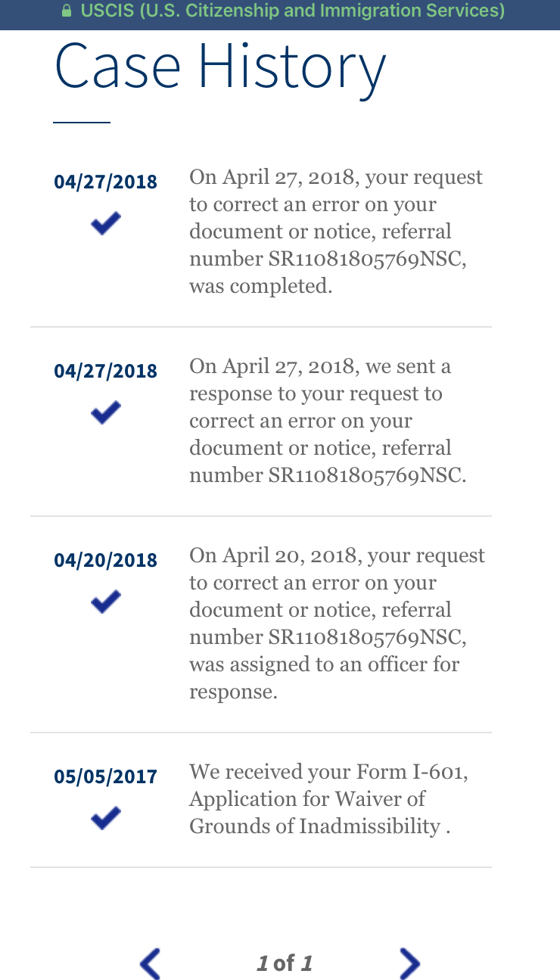Select the 04/20/2018 date label
This screenshot has width=560, height=980.
click(x=106, y=560)
